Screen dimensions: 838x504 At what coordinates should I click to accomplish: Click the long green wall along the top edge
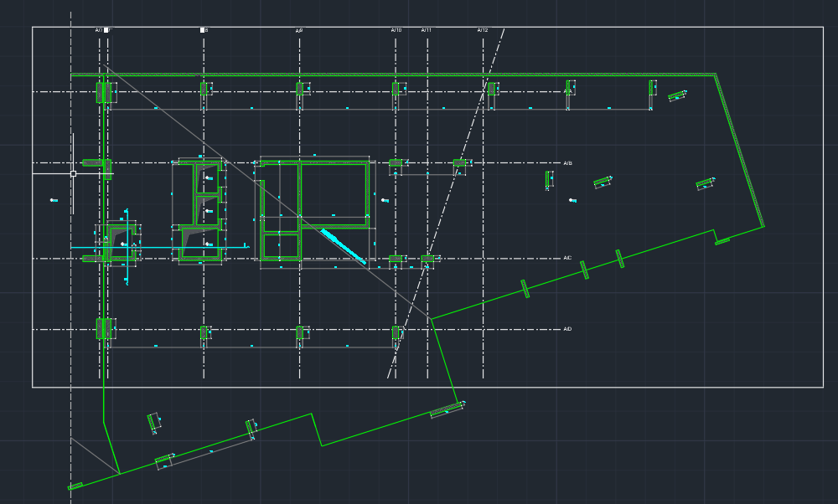click(x=393, y=75)
